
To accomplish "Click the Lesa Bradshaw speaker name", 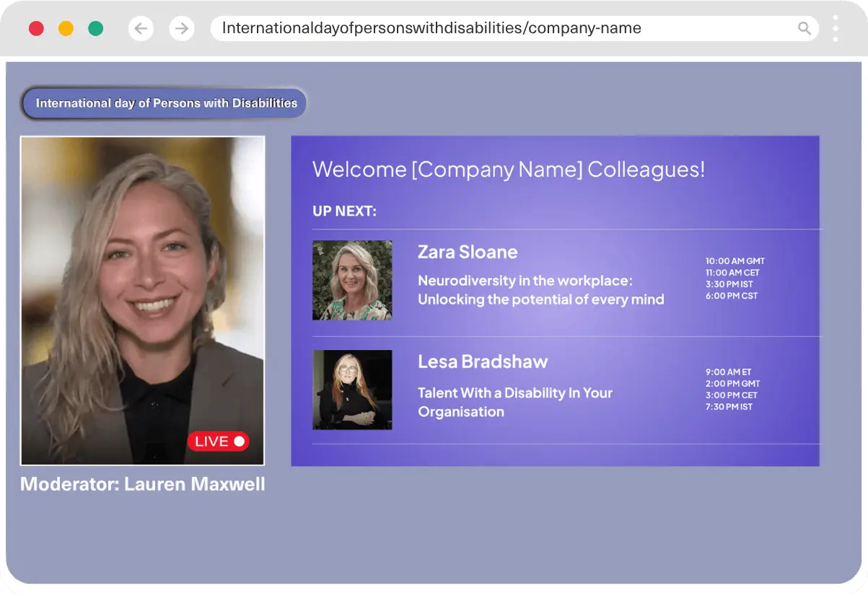I will pyautogui.click(x=482, y=361).
